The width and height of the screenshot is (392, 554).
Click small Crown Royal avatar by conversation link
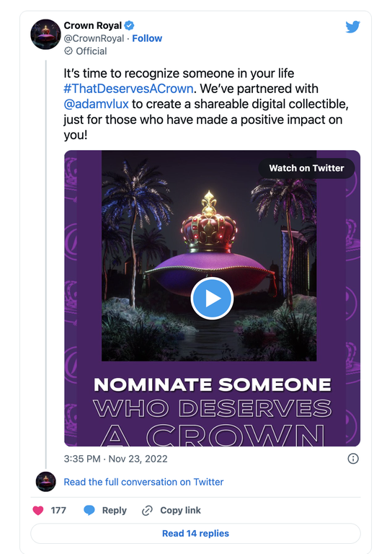click(x=46, y=482)
